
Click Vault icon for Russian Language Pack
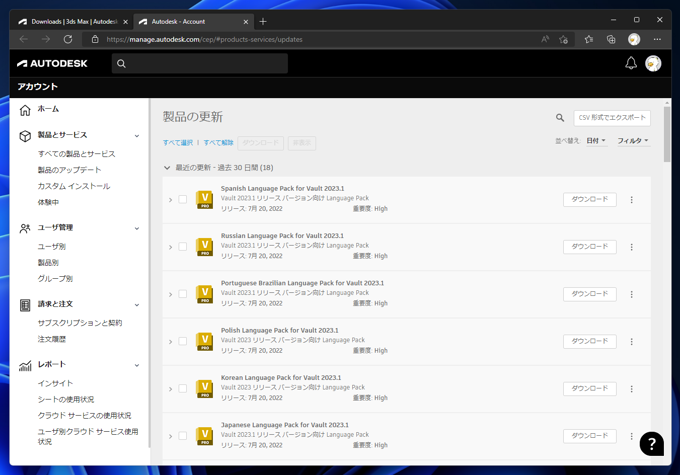(x=204, y=247)
